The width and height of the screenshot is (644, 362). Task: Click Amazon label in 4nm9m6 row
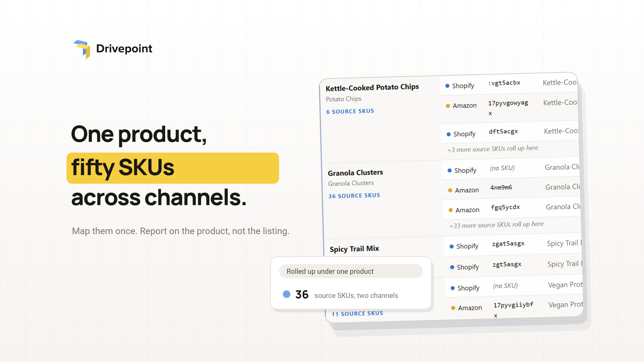click(467, 190)
